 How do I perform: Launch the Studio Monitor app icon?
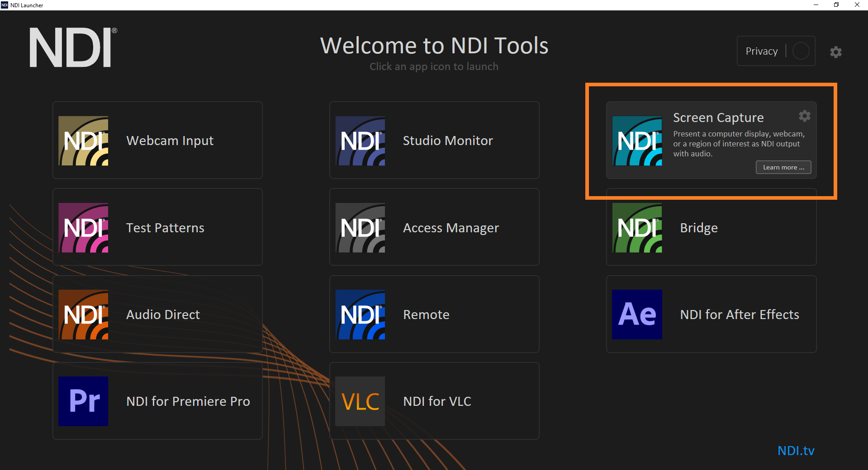point(360,141)
